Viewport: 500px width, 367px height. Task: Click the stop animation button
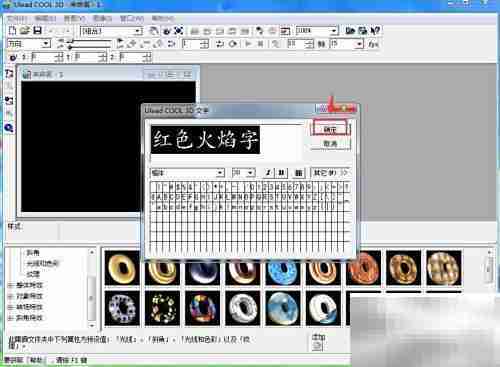click(261, 44)
